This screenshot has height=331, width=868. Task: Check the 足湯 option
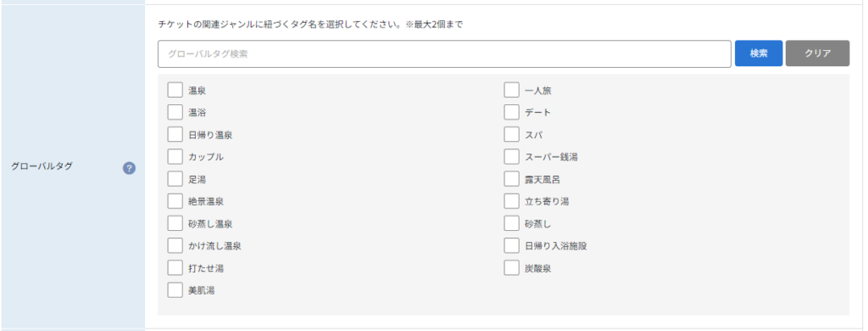click(x=175, y=178)
